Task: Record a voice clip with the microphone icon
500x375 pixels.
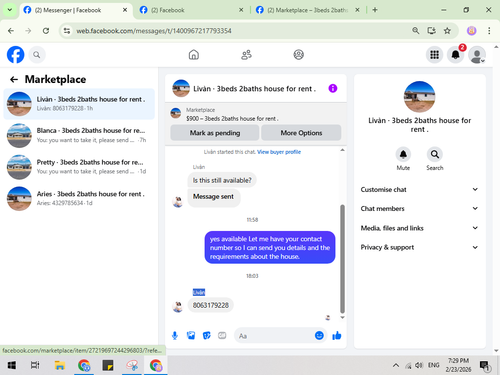Action: point(175,335)
